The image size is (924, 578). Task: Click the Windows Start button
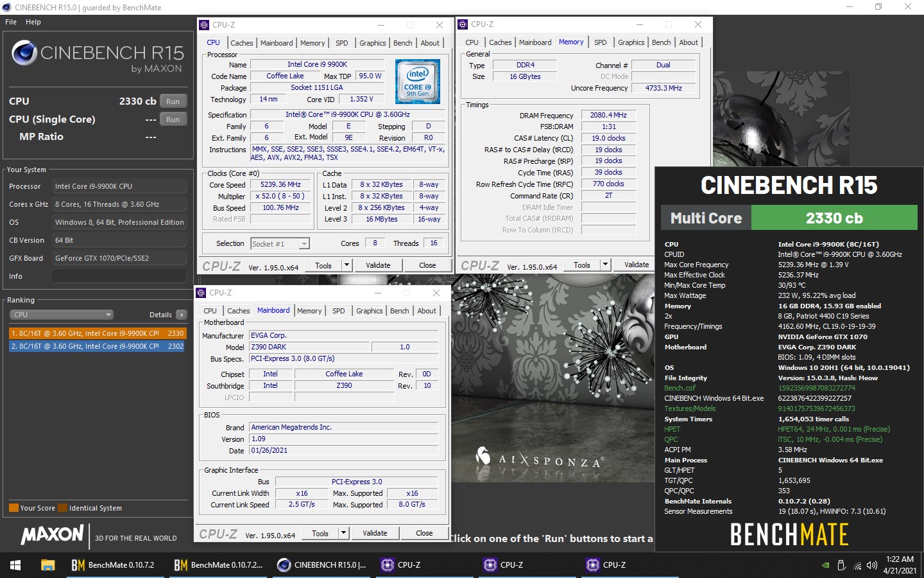coord(15,565)
